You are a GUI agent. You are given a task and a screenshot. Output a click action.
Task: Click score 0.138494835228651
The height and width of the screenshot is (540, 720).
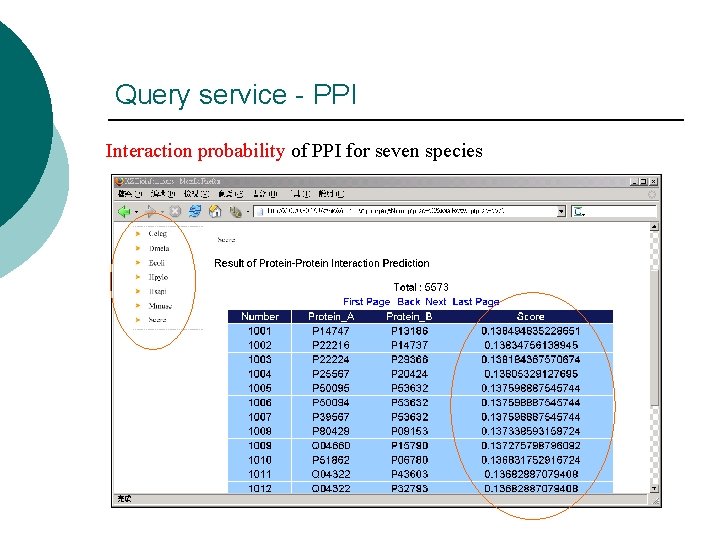(x=531, y=331)
